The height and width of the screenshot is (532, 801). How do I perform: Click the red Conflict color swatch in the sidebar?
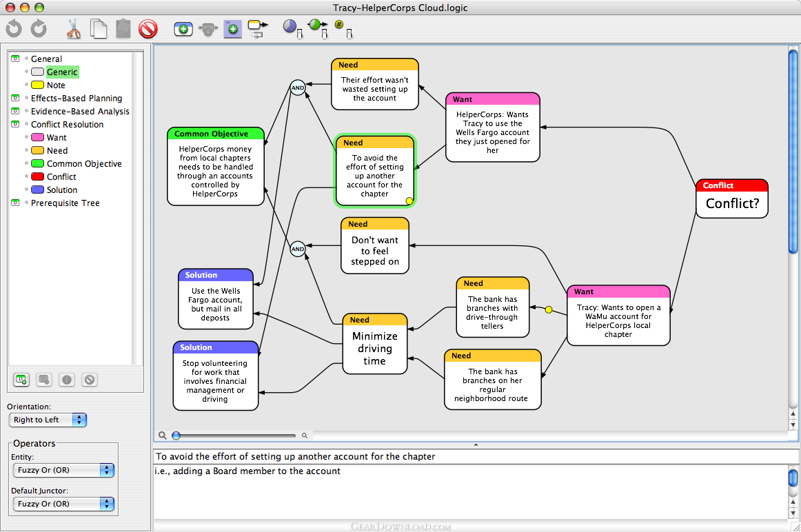(37, 176)
